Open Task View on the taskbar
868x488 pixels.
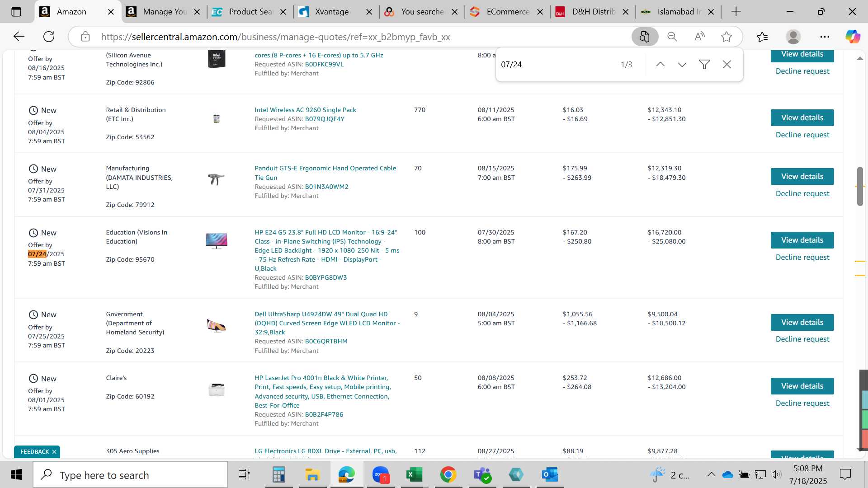coord(244,475)
